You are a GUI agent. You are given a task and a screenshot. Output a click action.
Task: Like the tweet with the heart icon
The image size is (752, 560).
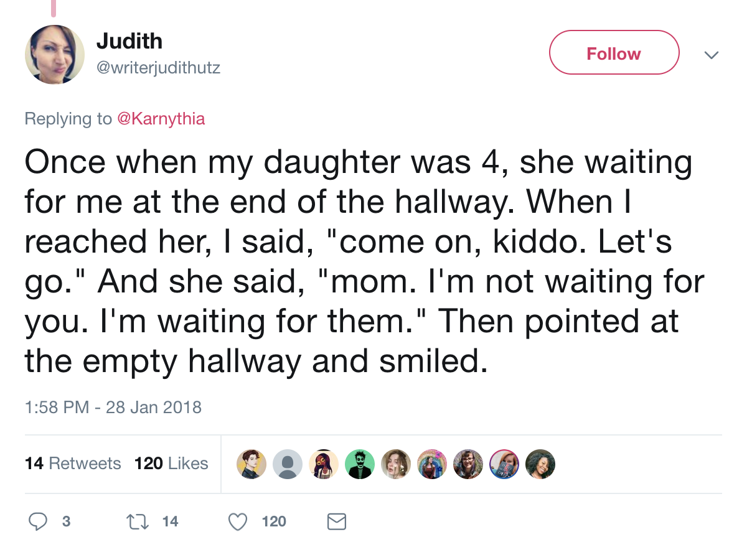coord(238,521)
